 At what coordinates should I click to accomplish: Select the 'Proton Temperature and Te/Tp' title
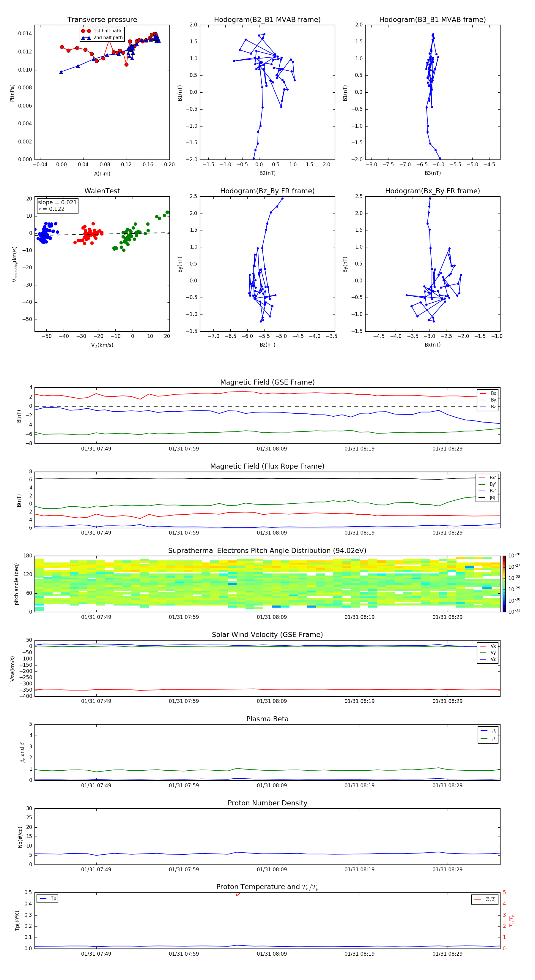pos(267,887)
